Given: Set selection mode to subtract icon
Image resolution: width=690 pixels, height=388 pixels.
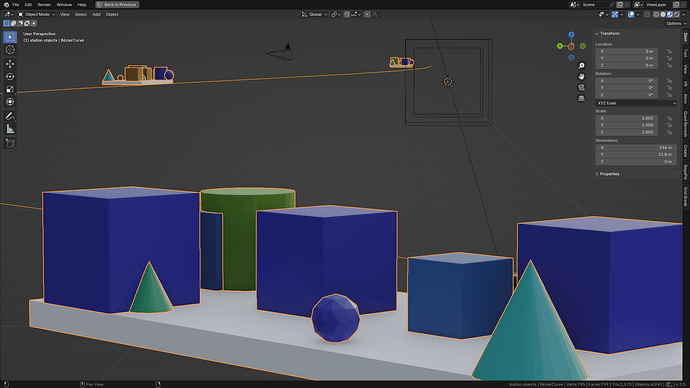Looking at the screenshot, I should 20,23.
